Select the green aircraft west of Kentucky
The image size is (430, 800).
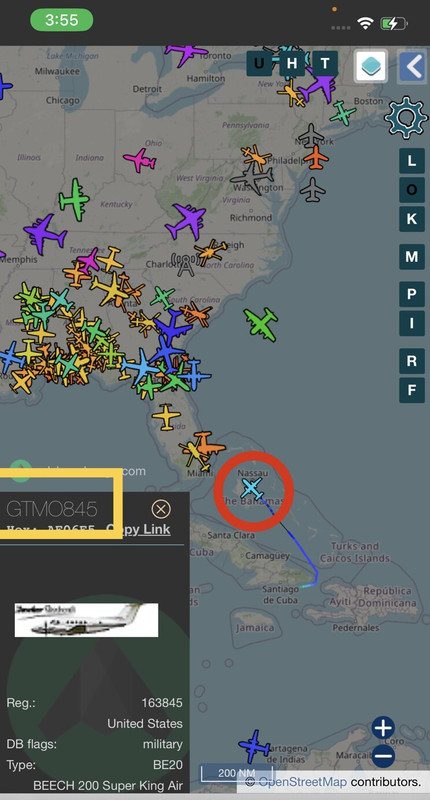[74, 200]
